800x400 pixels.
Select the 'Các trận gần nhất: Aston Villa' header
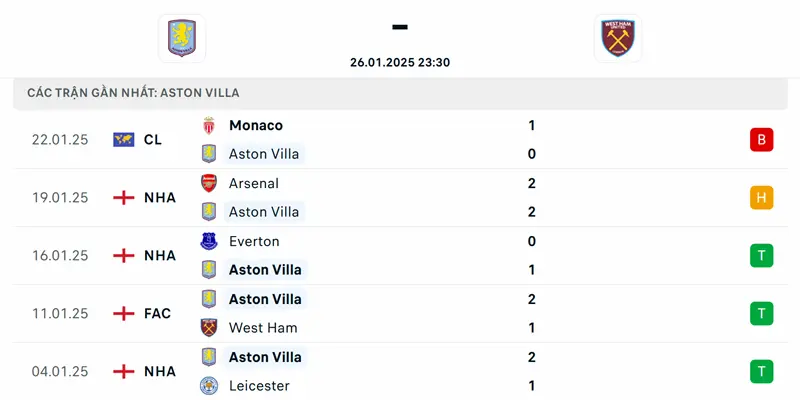pos(133,93)
